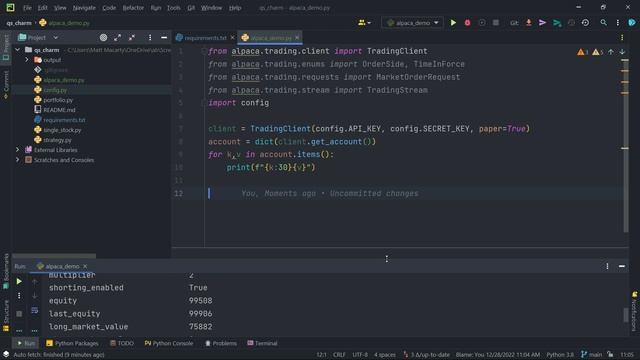
Task: Open the Refactor menu
Action: [133, 8]
